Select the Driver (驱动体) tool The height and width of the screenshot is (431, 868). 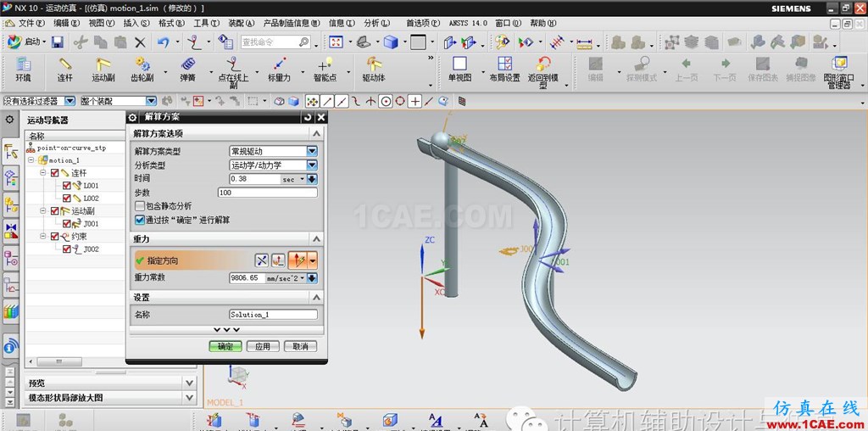pos(374,70)
